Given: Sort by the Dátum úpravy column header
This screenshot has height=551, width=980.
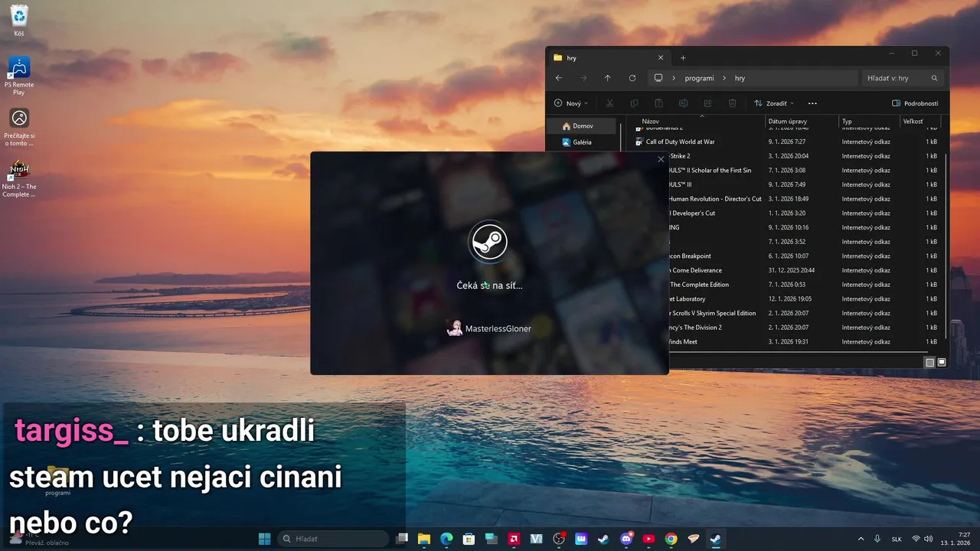Looking at the screenshot, I should pos(801,122).
